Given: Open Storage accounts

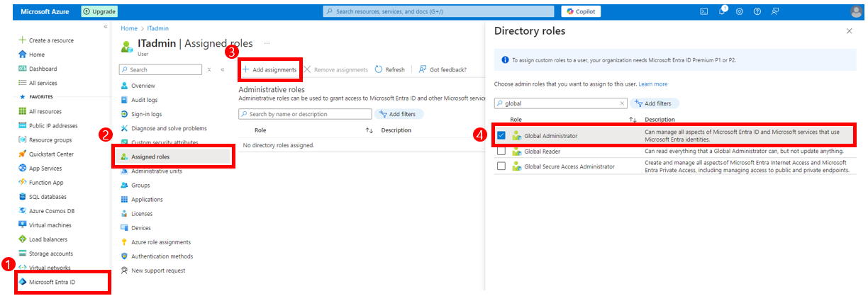Looking at the screenshot, I should (50, 253).
